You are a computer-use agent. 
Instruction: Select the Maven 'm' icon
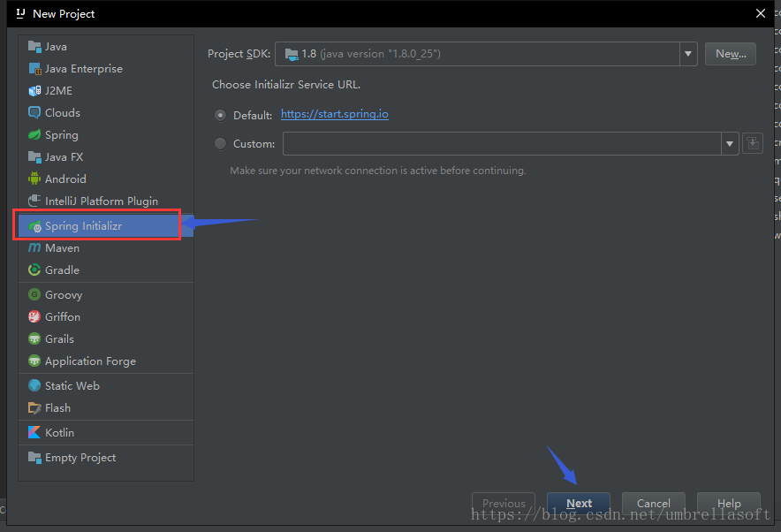34,247
